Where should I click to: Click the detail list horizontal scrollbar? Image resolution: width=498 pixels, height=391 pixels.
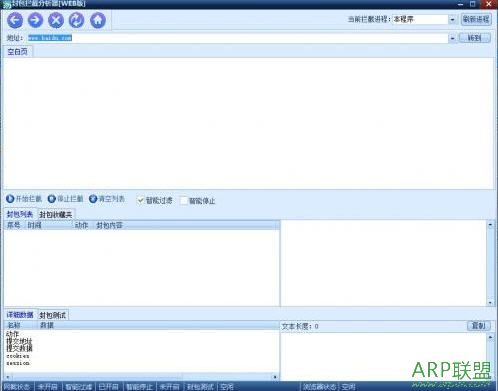tap(141, 377)
